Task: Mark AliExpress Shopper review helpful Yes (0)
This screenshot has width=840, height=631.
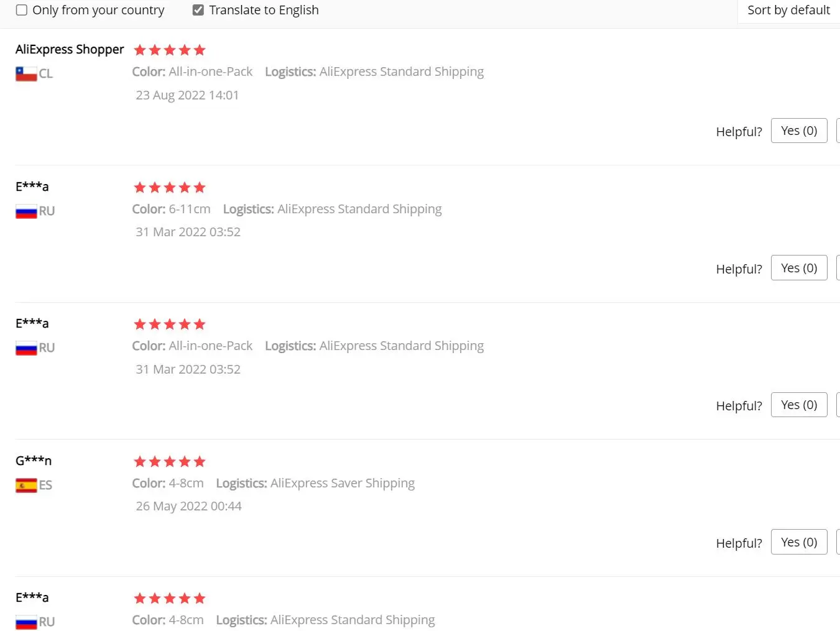Action: pyautogui.click(x=799, y=131)
